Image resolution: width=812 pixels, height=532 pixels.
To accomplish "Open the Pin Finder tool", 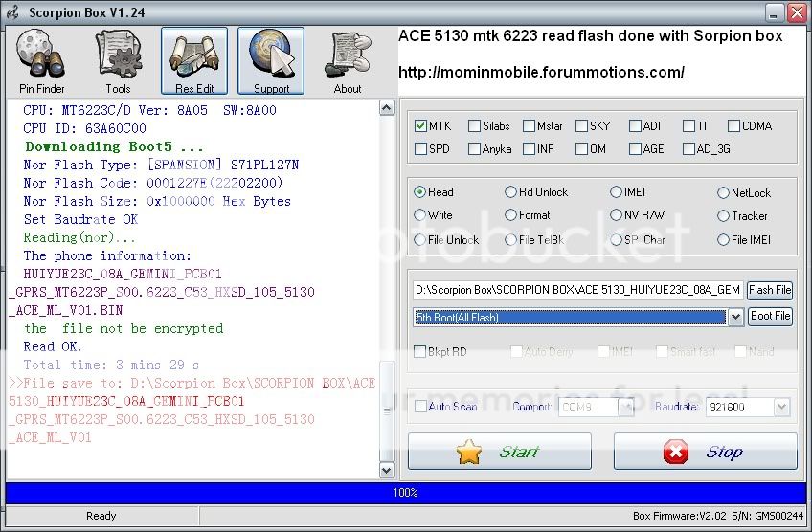I will (41, 61).
